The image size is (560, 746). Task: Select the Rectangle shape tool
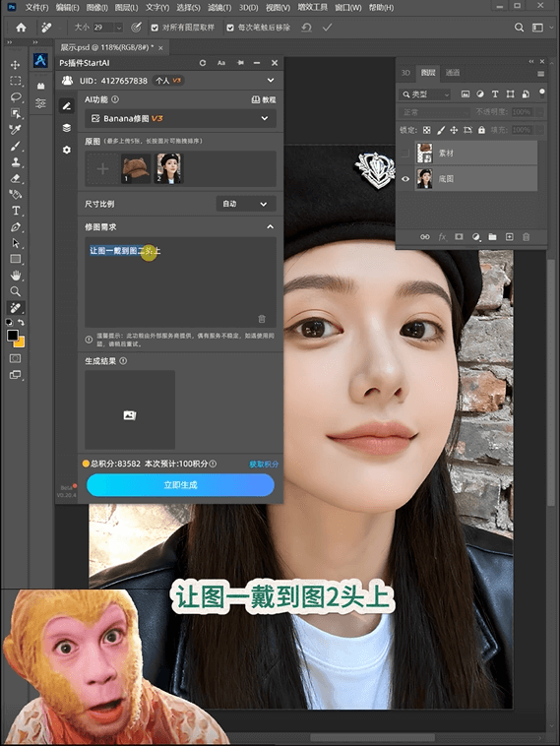coord(15,259)
